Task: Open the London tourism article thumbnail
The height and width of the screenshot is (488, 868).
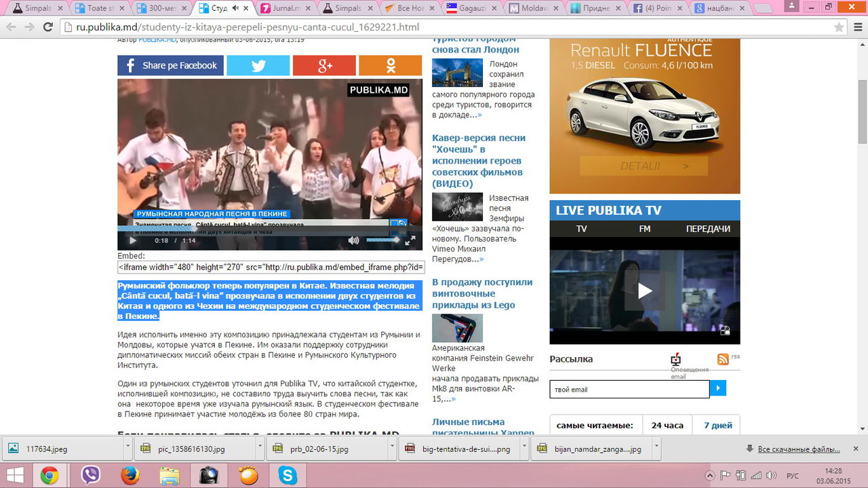Action: point(457,72)
